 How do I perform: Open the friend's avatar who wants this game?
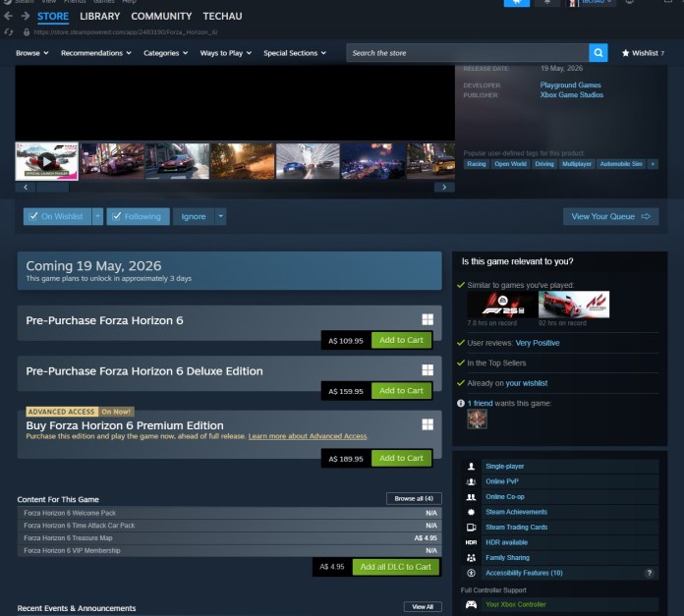[477, 420]
